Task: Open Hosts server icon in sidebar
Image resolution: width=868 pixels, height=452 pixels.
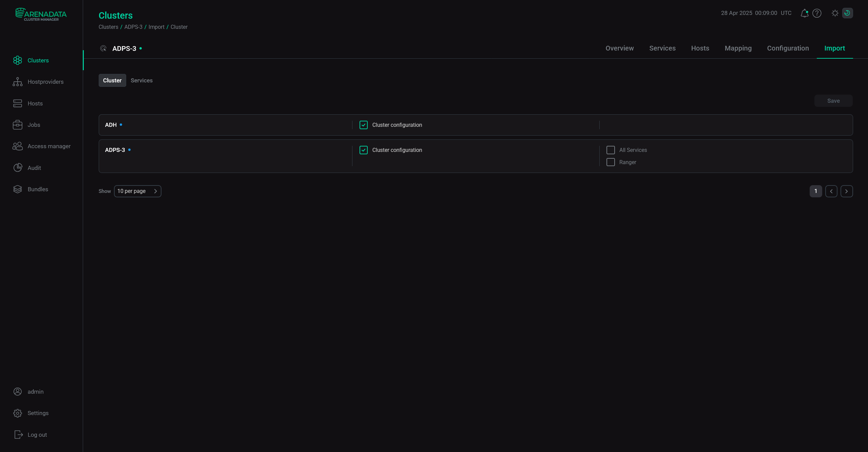Action: coord(18,103)
